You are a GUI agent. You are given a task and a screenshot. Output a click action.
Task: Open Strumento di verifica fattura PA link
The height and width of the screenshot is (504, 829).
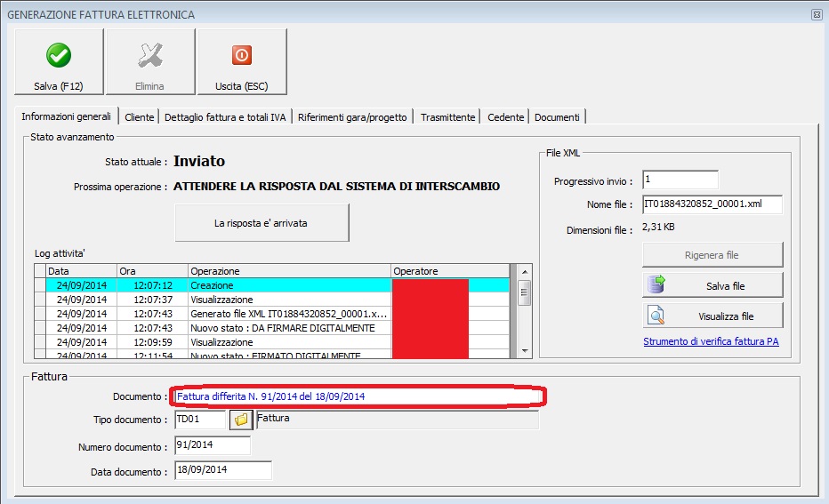coord(711,341)
